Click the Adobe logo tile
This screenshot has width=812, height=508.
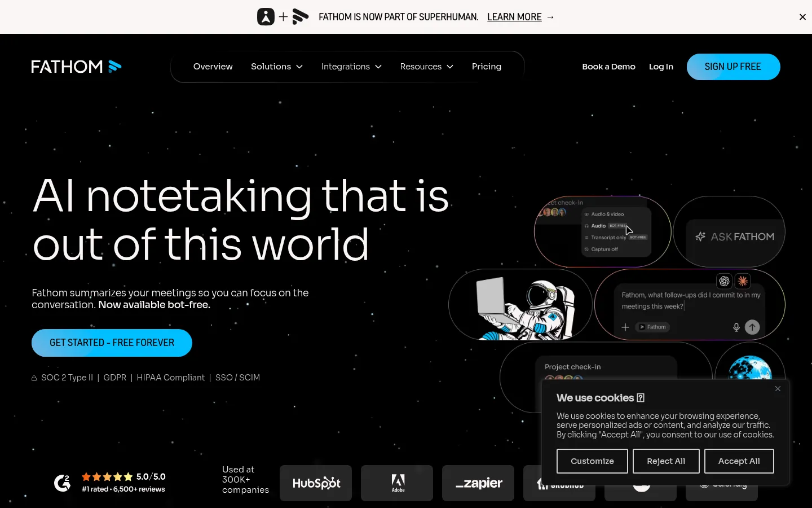coord(397,483)
